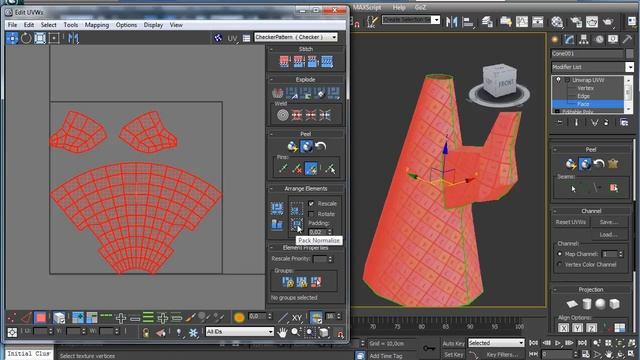Image resolution: width=640 pixels, height=360 pixels.
Task: Open the All IDs dropdown
Action: (240, 332)
